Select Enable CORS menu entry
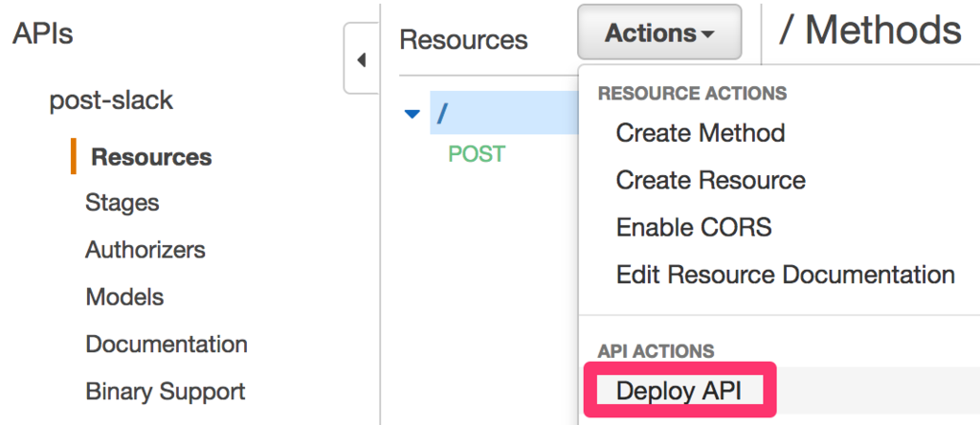The width and height of the screenshot is (980, 425). point(694,227)
